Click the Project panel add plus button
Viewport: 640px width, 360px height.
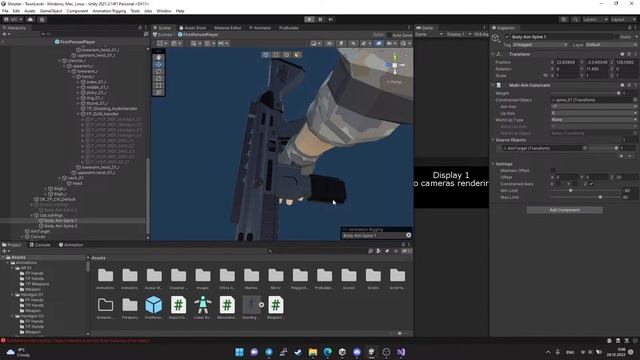pos(5,251)
